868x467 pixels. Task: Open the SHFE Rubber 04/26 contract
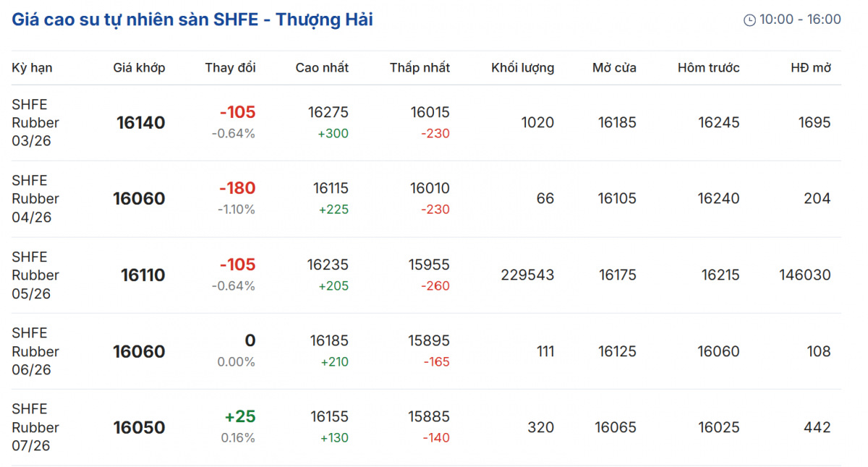coord(35,199)
